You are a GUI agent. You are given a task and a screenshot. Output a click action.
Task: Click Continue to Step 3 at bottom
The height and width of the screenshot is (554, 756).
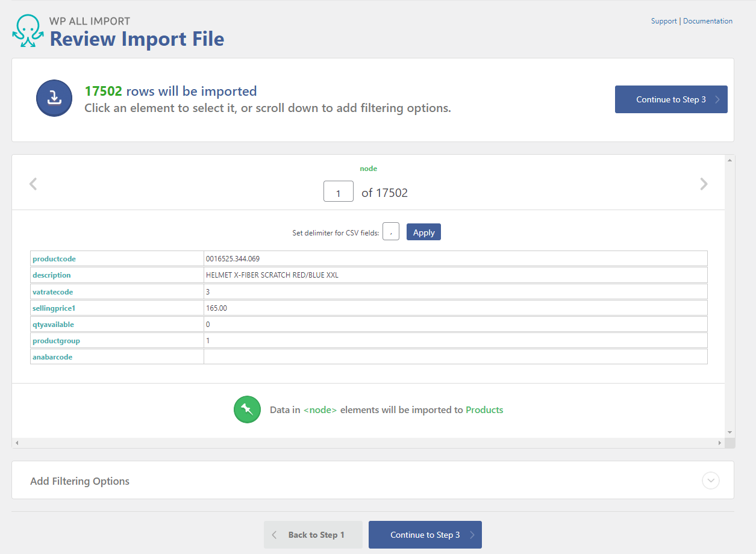coord(425,535)
